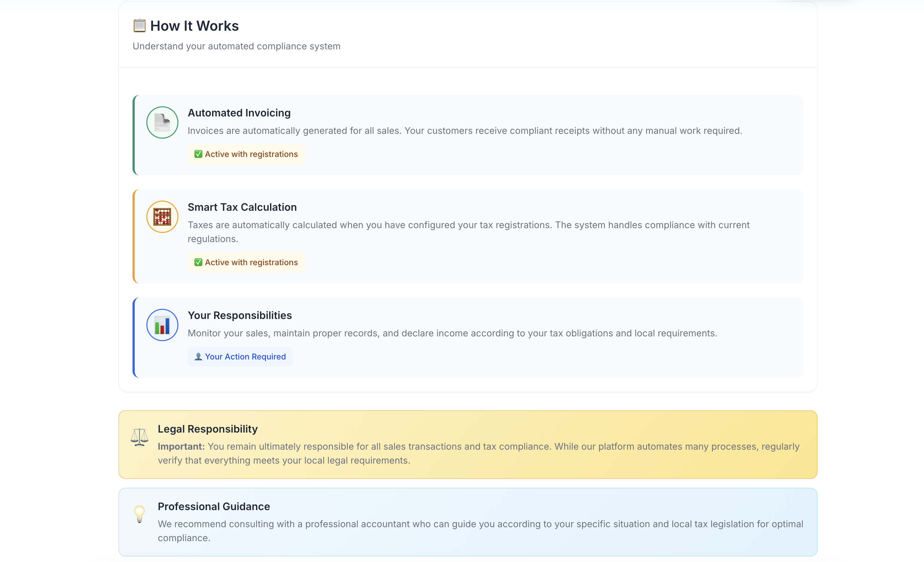Image resolution: width=924 pixels, height=562 pixels.
Task: Click the green checkmark on Automated Invoicing badge
Action: click(x=198, y=154)
